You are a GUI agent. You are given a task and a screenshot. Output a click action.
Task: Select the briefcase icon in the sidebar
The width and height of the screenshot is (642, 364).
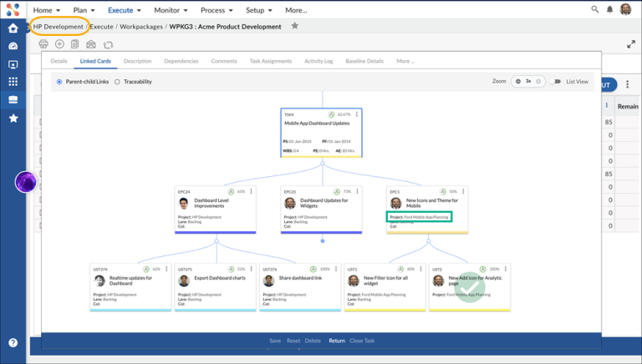pyautogui.click(x=13, y=99)
